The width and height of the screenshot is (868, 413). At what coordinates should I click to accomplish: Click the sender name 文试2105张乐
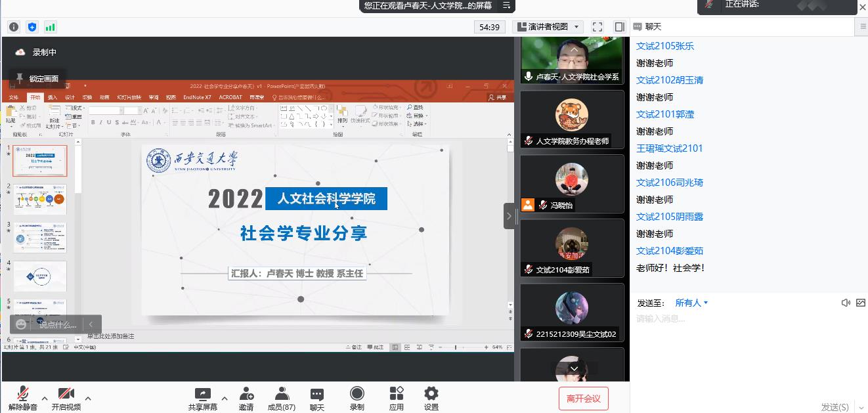(x=664, y=46)
